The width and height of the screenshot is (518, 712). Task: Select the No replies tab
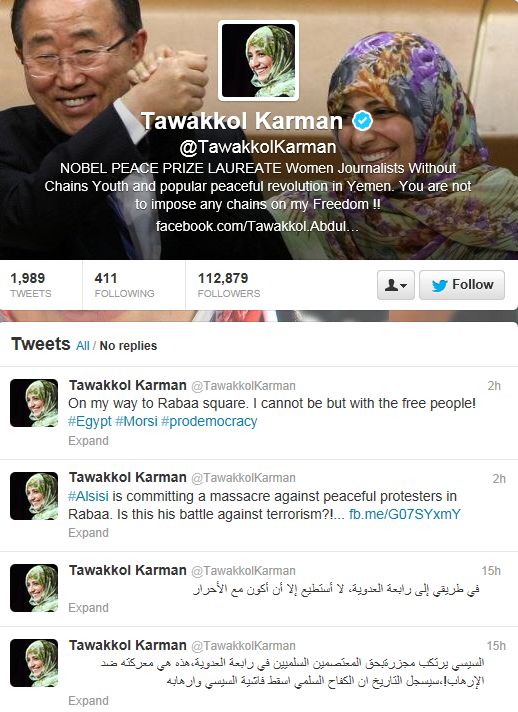pos(128,346)
